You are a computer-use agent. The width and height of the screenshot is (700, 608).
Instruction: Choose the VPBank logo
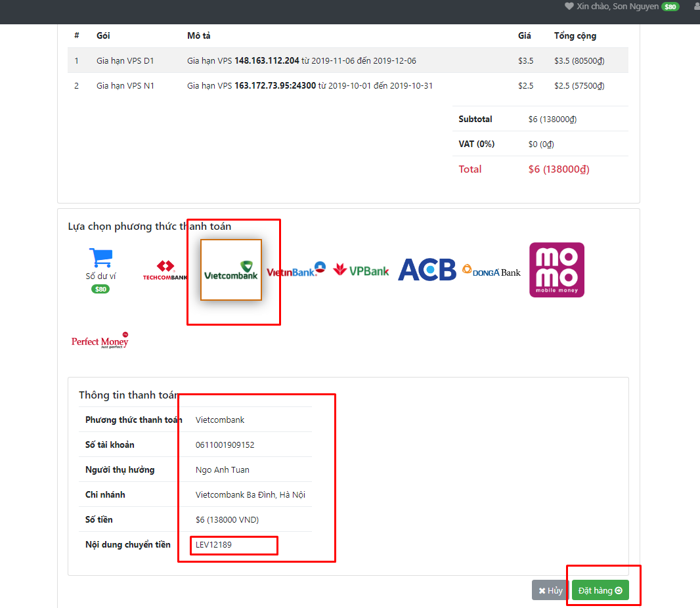(x=361, y=270)
